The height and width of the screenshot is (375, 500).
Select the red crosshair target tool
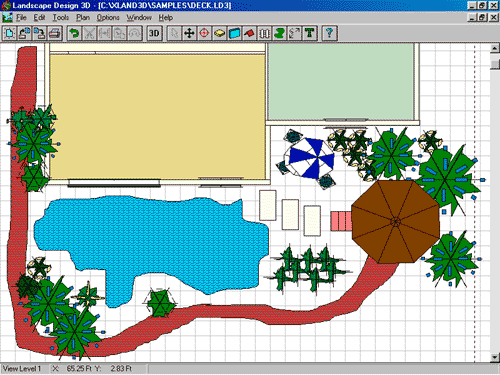click(x=204, y=33)
